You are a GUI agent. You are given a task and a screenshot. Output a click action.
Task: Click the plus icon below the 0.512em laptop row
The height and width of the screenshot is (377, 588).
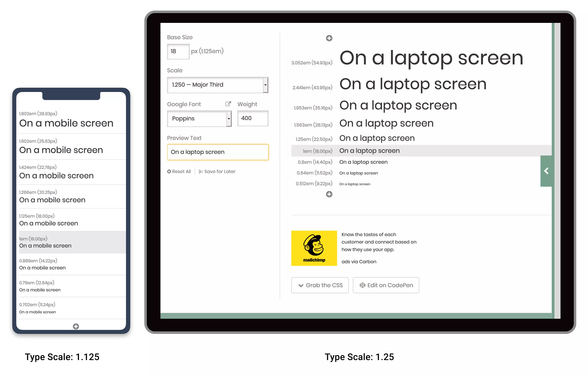[x=329, y=194]
